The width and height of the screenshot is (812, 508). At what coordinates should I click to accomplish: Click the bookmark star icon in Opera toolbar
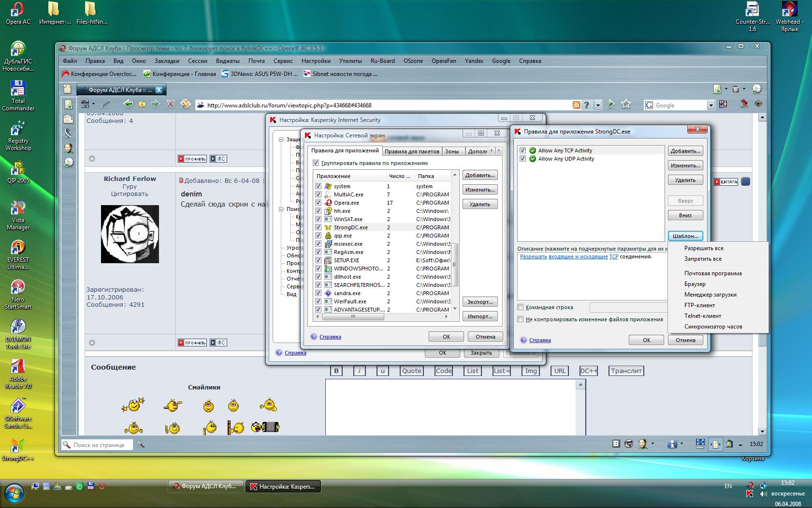(x=626, y=104)
